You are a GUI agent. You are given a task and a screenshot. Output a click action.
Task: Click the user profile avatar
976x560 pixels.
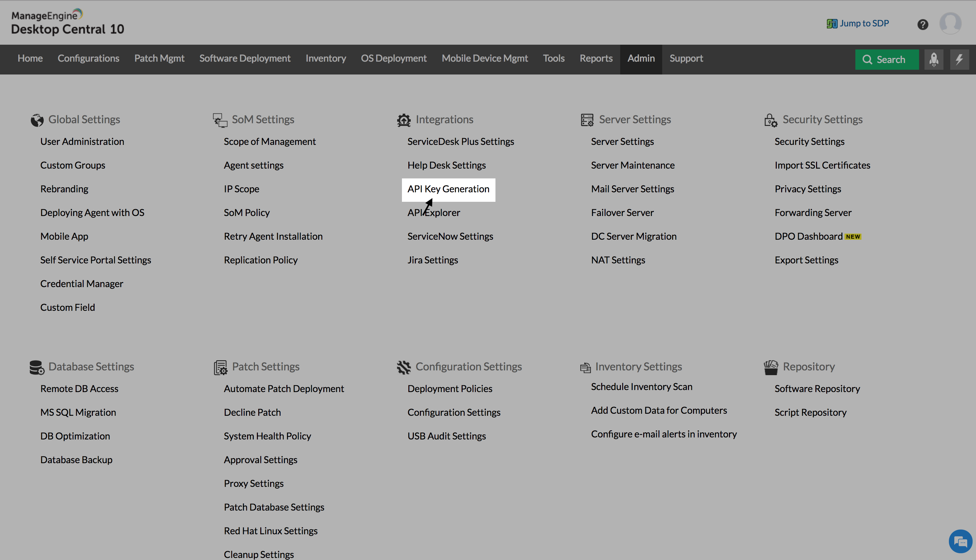(950, 23)
